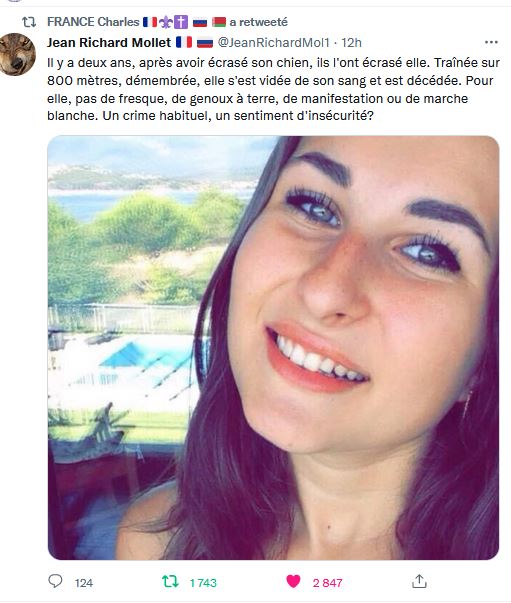Viewport: 511px width, 603px height.
Task: Open the tweet by clicking its French text
Action: click(x=273, y=89)
